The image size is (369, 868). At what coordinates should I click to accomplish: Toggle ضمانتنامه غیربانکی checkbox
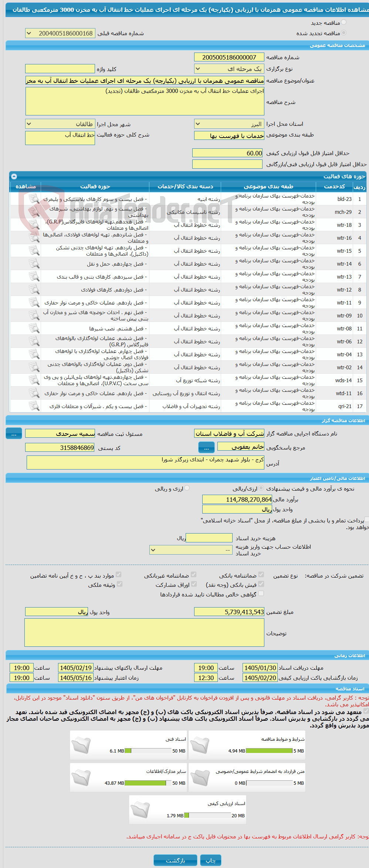coord(193,575)
